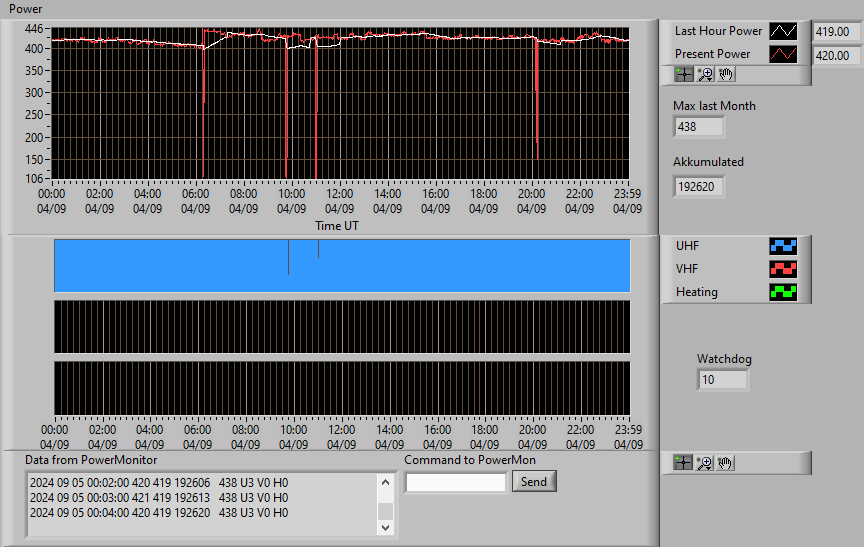Screen dimensions: 864x547
Task: Open Present Power red plot legend icon
Action: click(x=783, y=54)
